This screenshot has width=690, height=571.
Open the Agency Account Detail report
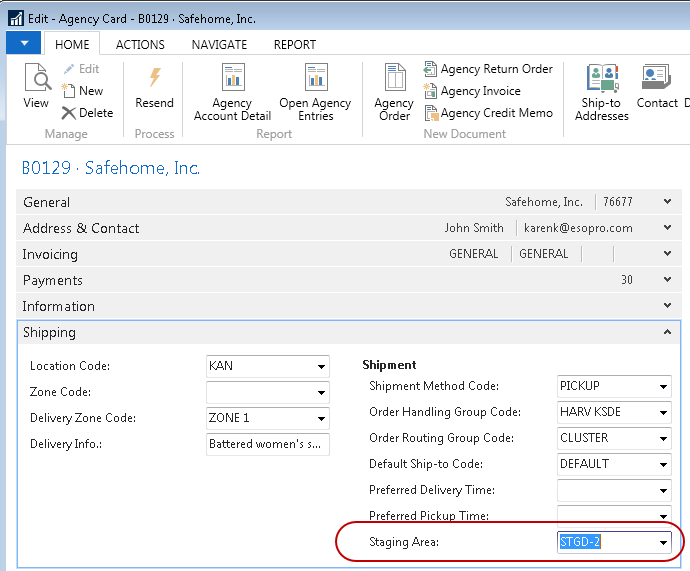tap(232, 92)
